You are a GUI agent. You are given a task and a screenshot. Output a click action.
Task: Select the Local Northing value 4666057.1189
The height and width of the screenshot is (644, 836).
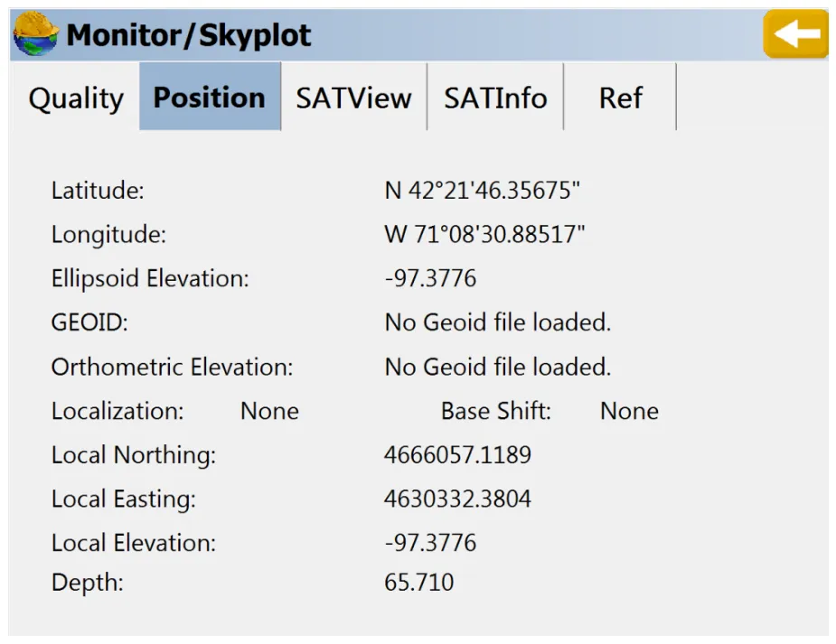(x=457, y=455)
